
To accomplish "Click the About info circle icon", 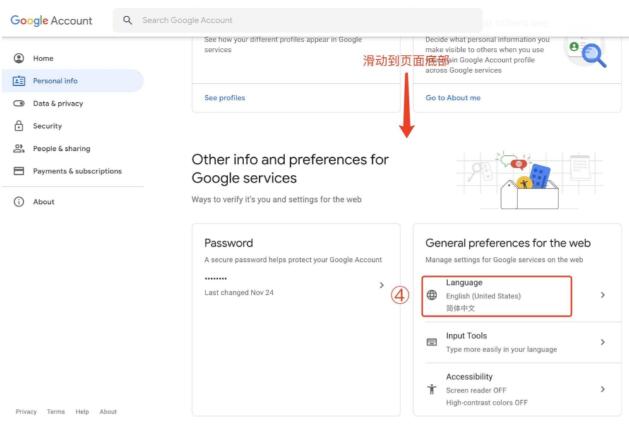I will [x=19, y=201].
